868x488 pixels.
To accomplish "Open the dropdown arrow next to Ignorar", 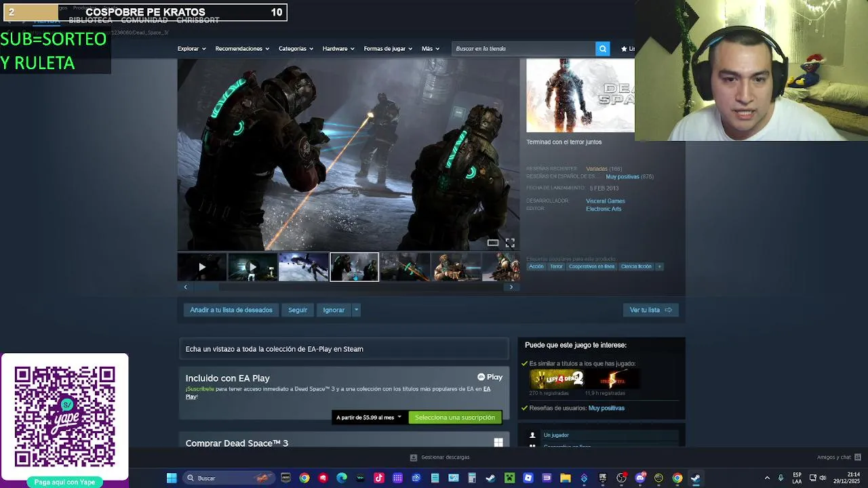I will point(356,310).
